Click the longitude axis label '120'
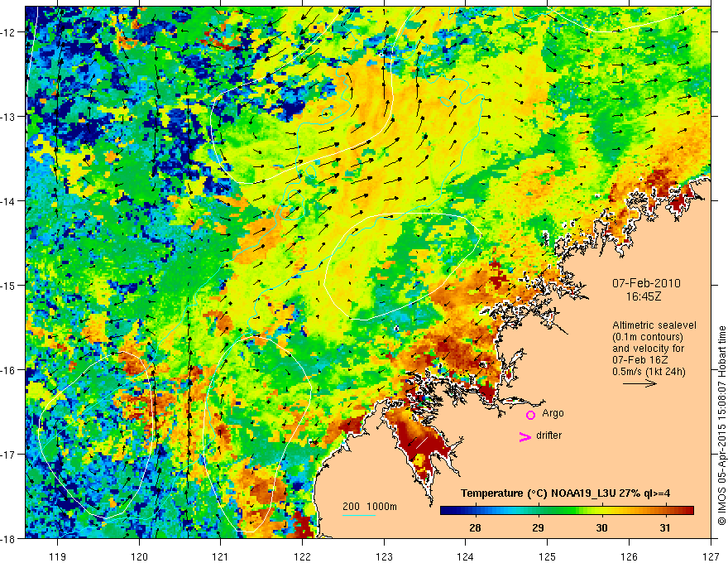The width and height of the screenshot is (728, 563). point(139,556)
